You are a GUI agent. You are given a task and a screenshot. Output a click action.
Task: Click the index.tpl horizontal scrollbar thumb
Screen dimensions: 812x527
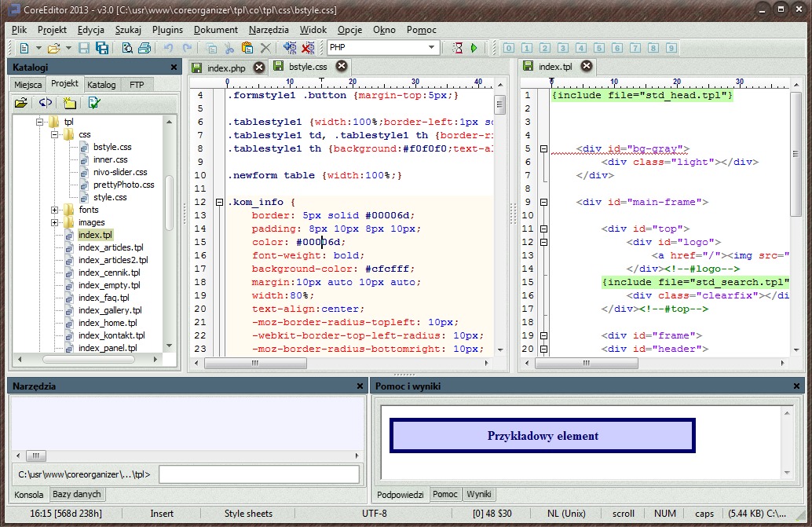[586, 364]
